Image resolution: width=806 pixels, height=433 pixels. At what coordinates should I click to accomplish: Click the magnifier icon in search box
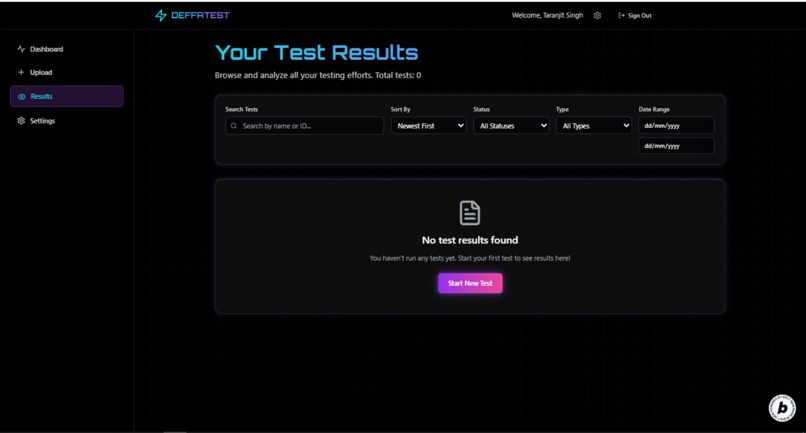[234, 126]
